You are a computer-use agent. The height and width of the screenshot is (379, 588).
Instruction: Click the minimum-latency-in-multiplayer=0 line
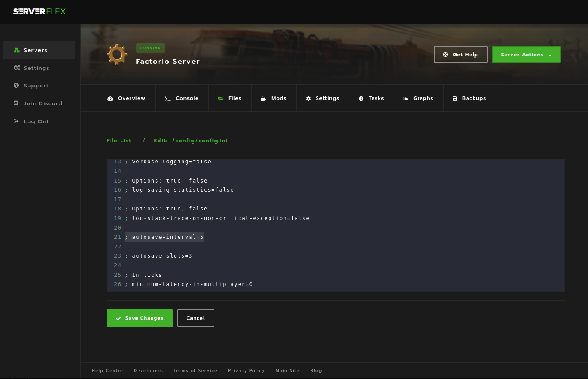pyautogui.click(x=189, y=284)
